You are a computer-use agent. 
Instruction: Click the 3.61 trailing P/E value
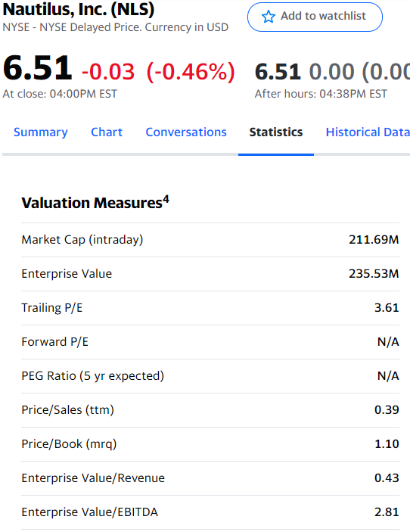pyautogui.click(x=387, y=308)
